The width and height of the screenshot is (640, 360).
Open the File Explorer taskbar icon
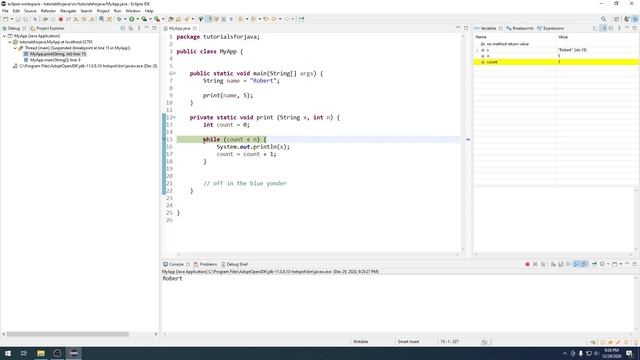pos(41,353)
